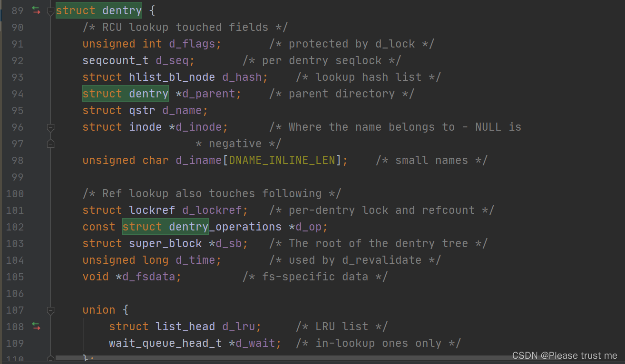Click the RCU lookup touched fields comment

[x=186, y=27]
